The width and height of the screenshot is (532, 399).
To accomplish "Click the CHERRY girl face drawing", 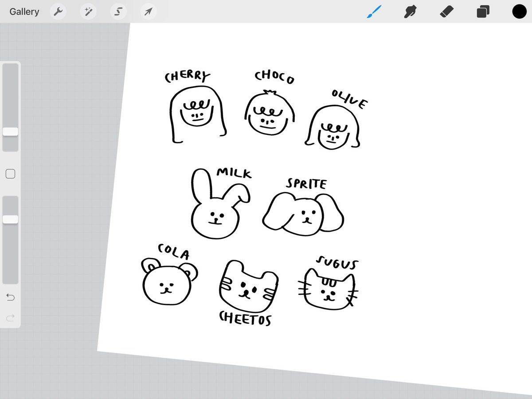I will (x=198, y=114).
